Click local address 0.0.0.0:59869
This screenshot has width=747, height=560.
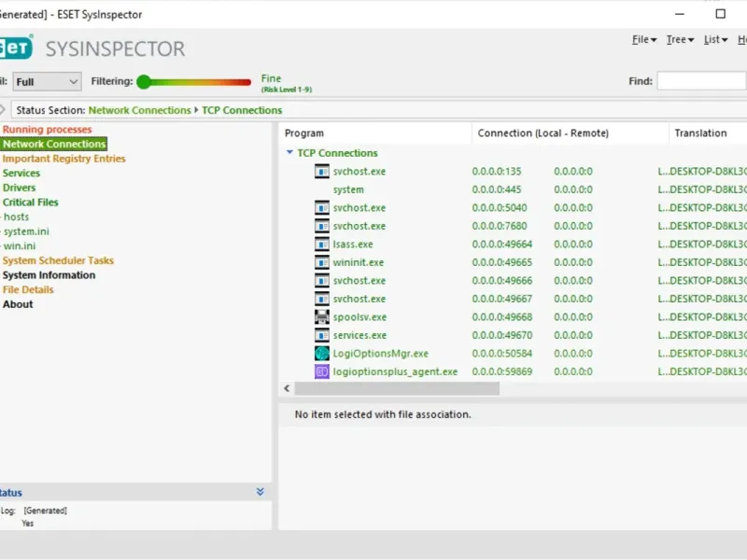click(502, 371)
